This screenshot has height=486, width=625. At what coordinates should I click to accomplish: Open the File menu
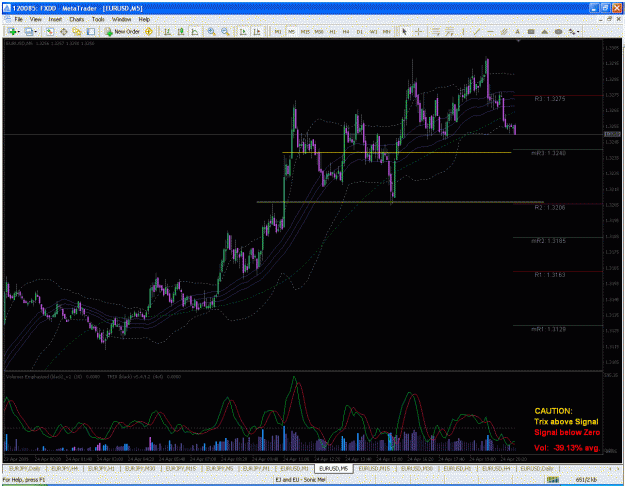(19, 19)
